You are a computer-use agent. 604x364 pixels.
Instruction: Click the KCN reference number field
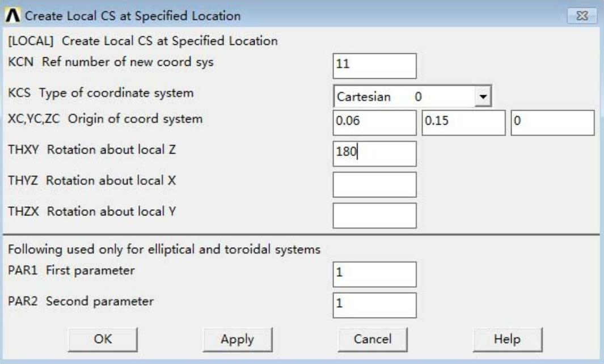pos(374,66)
